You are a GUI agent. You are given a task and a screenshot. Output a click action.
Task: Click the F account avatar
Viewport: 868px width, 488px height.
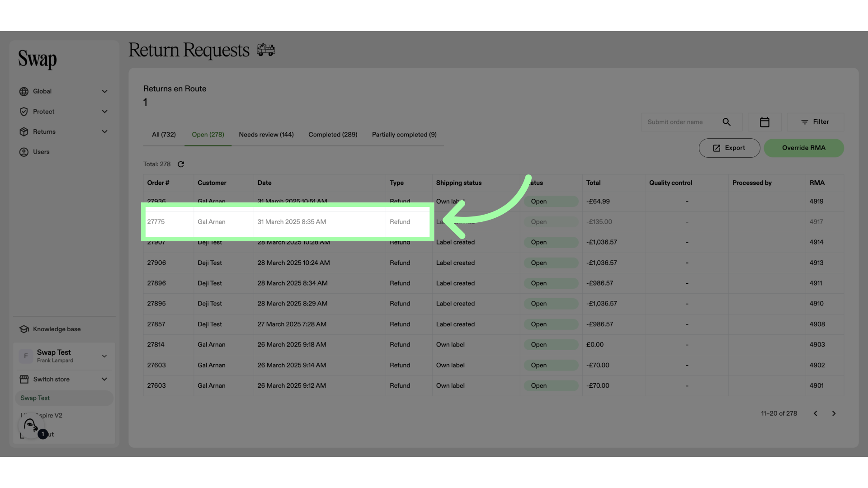point(26,356)
